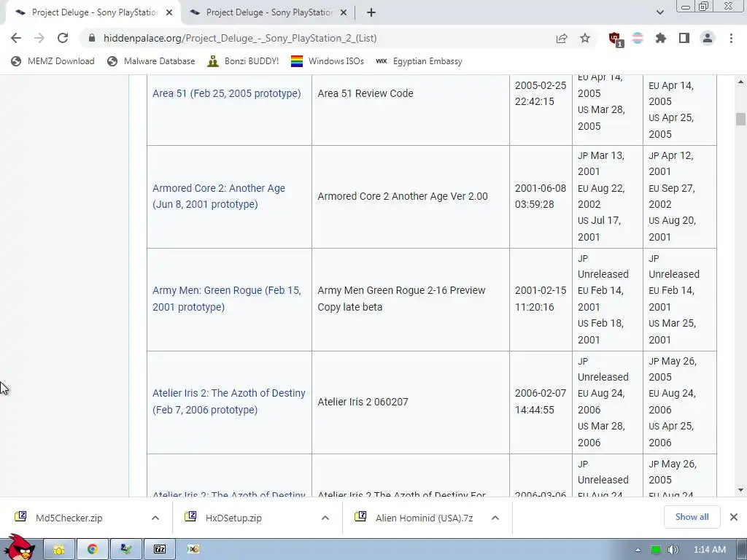This screenshot has height=560, width=747.
Task: Open Area 51 (Feb 25, 2005 prototype) link
Action: pyautogui.click(x=227, y=93)
